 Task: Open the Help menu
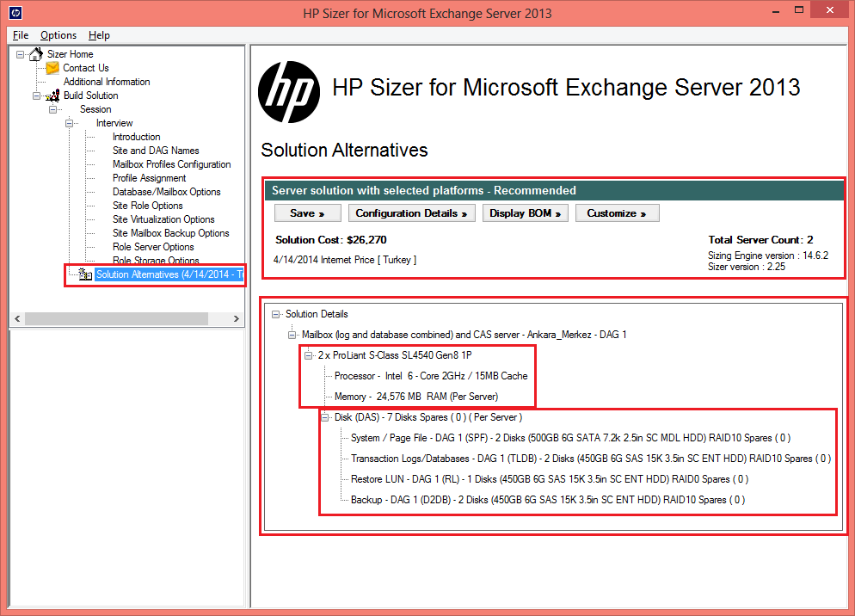[99, 35]
